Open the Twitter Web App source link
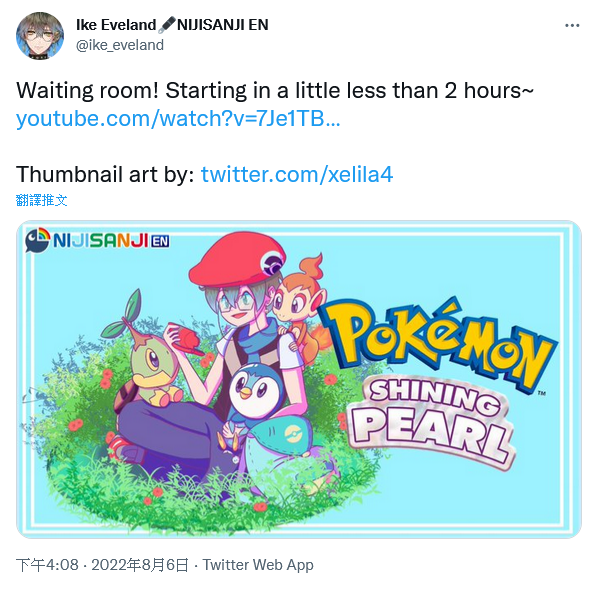 [258, 565]
